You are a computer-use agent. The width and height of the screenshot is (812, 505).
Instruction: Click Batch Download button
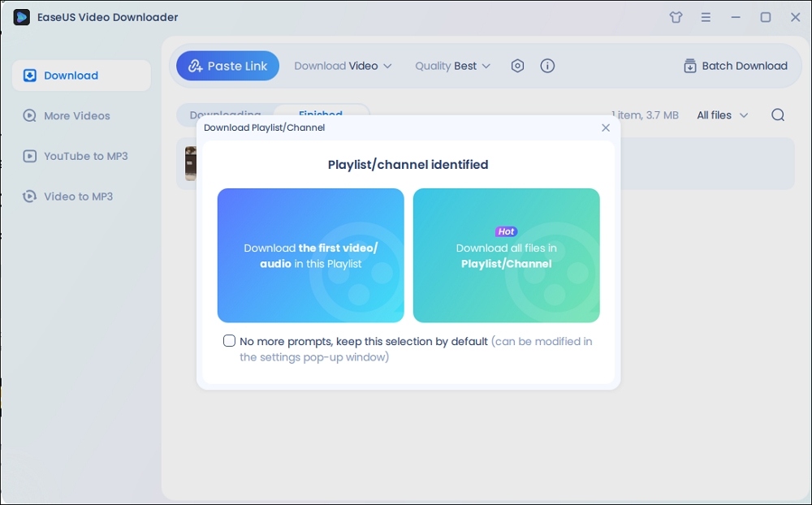point(736,66)
